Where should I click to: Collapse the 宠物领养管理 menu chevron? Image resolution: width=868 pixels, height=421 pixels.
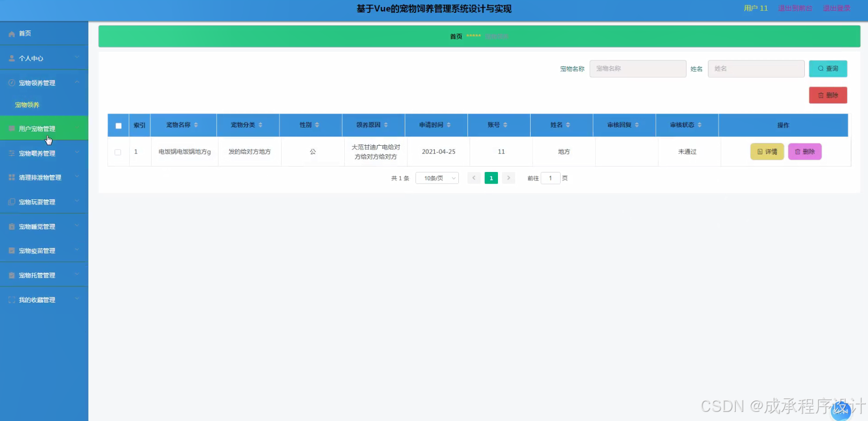tap(77, 82)
